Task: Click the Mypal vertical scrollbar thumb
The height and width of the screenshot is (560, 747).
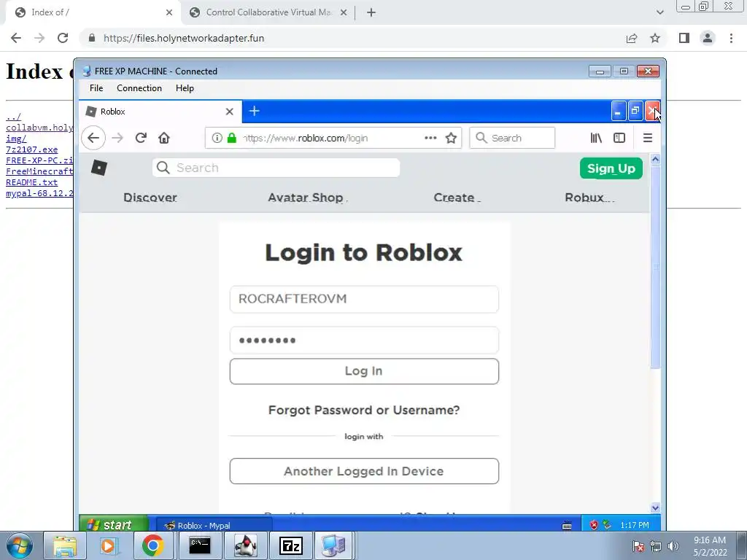Action: click(655, 267)
